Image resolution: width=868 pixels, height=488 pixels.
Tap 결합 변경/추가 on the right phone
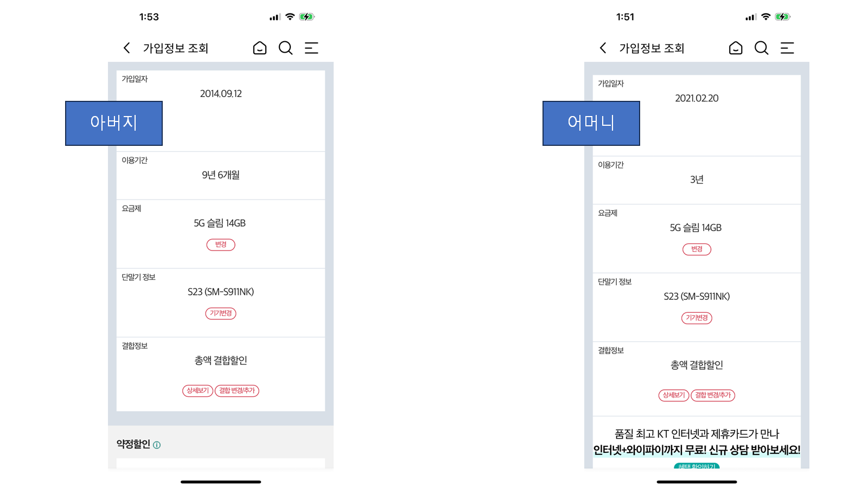(x=713, y=395)
